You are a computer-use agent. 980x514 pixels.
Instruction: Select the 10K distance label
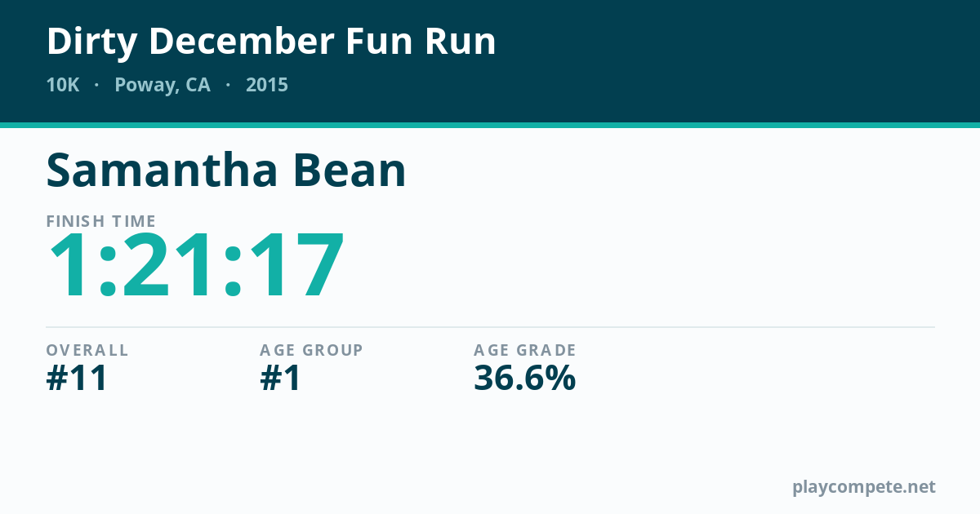[x=63, y=85]
